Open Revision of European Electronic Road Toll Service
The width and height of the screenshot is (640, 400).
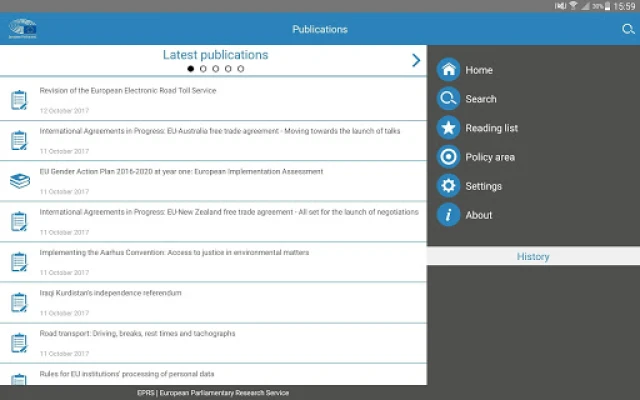click(x=128, y=91)
